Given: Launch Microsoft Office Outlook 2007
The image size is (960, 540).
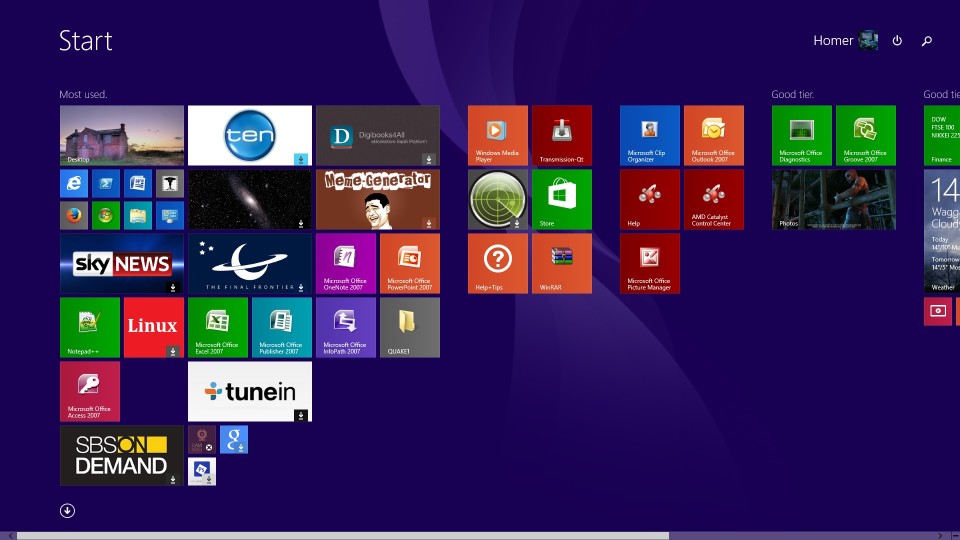Looking at the screenshot, I should click(714, 135).
